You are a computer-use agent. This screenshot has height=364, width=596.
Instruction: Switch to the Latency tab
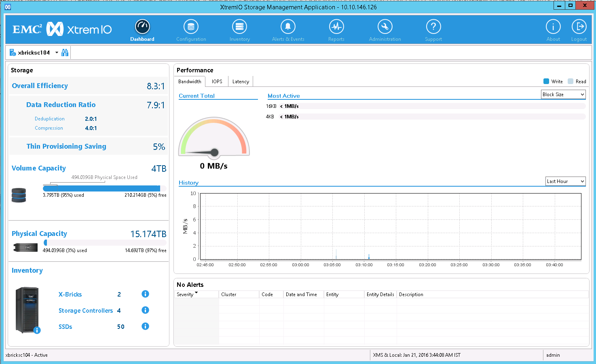point(241,82)
